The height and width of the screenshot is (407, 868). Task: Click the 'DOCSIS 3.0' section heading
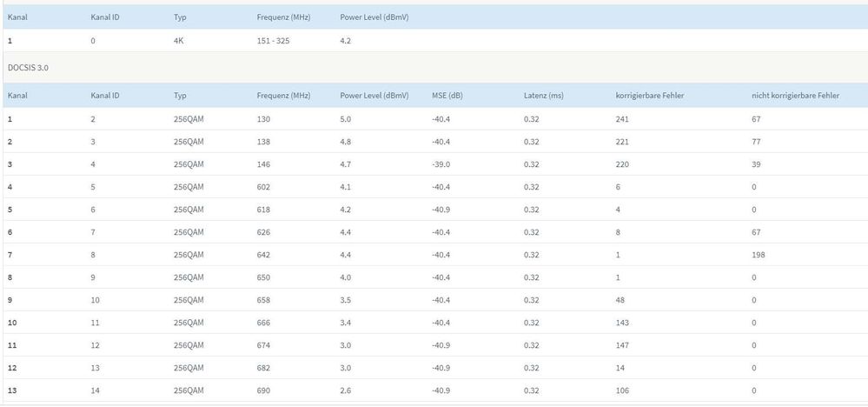coord(28,68)
